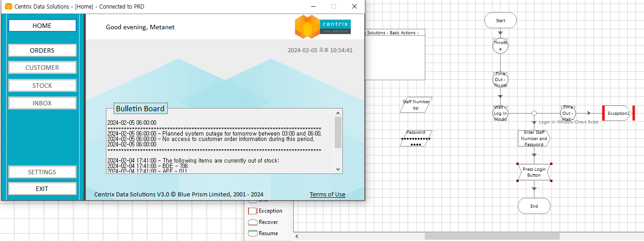644x241 pixels.
Task: Select the Password data item
Action: [416, 138]
